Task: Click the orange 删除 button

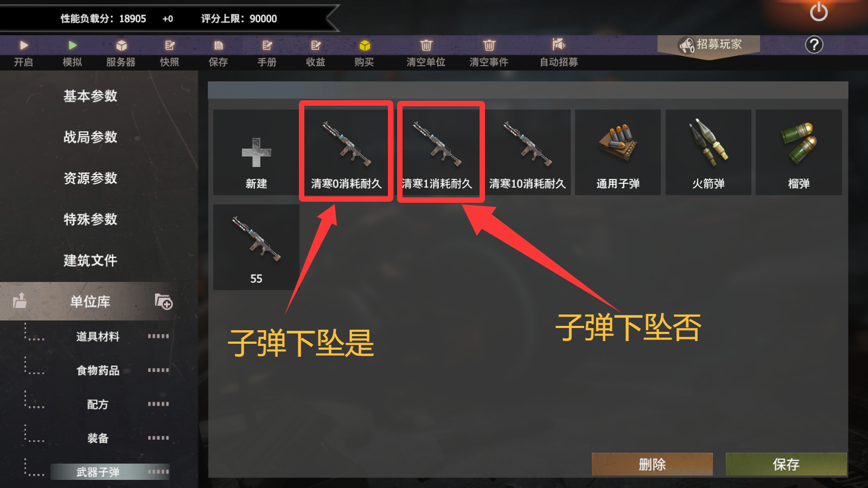Action: (652, 464)
